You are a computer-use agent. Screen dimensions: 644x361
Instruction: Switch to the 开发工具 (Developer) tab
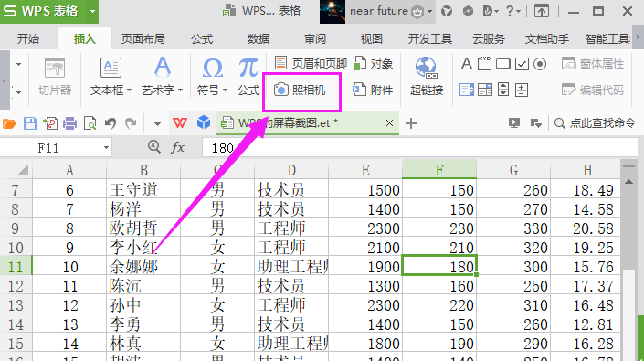(429, 38)
